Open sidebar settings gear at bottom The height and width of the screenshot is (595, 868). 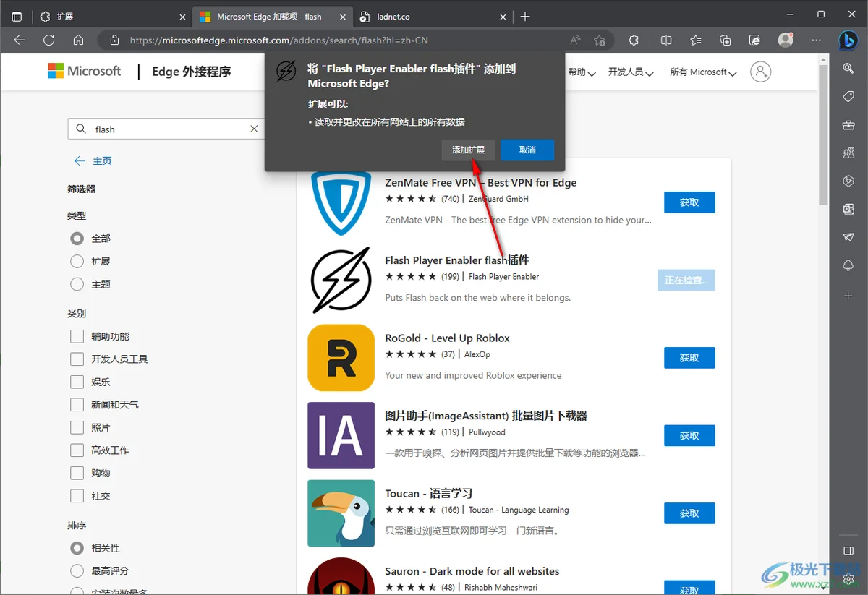pos(848,579)
